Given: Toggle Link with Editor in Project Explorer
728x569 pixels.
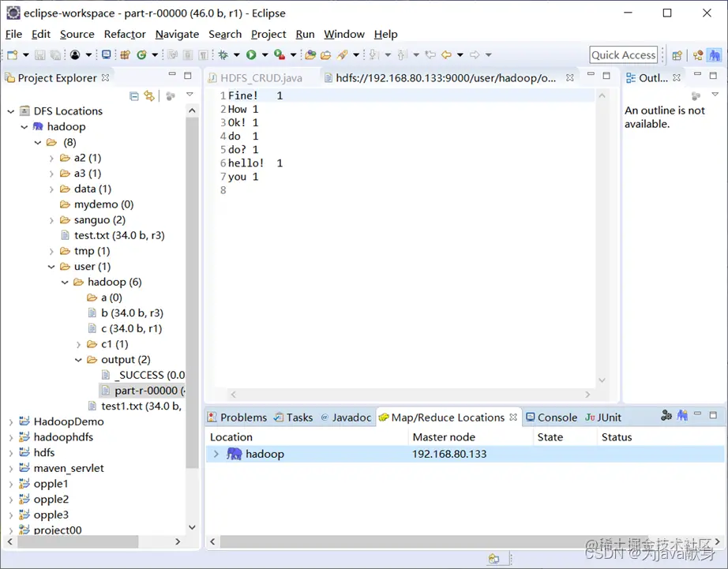Looking at the screenshot, I should click(x=149, y=96).
